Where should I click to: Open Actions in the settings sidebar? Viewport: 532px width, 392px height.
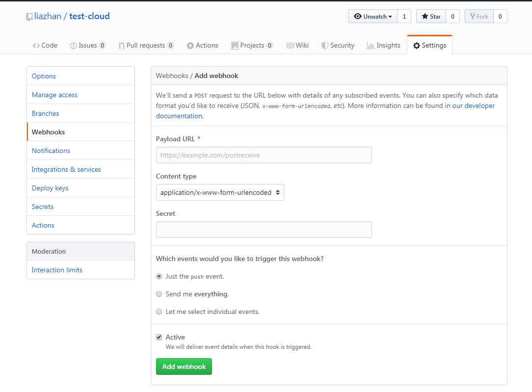(81, 225)
